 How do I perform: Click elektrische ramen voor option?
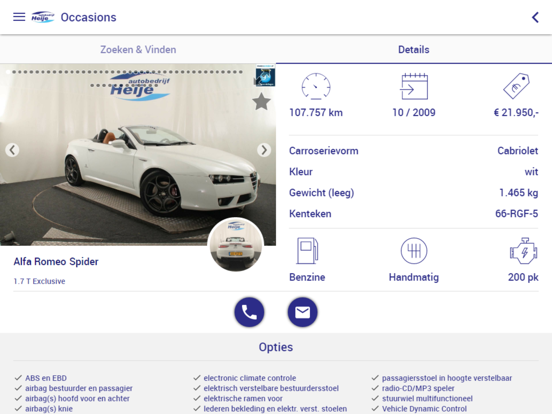[x=243, y=399]
